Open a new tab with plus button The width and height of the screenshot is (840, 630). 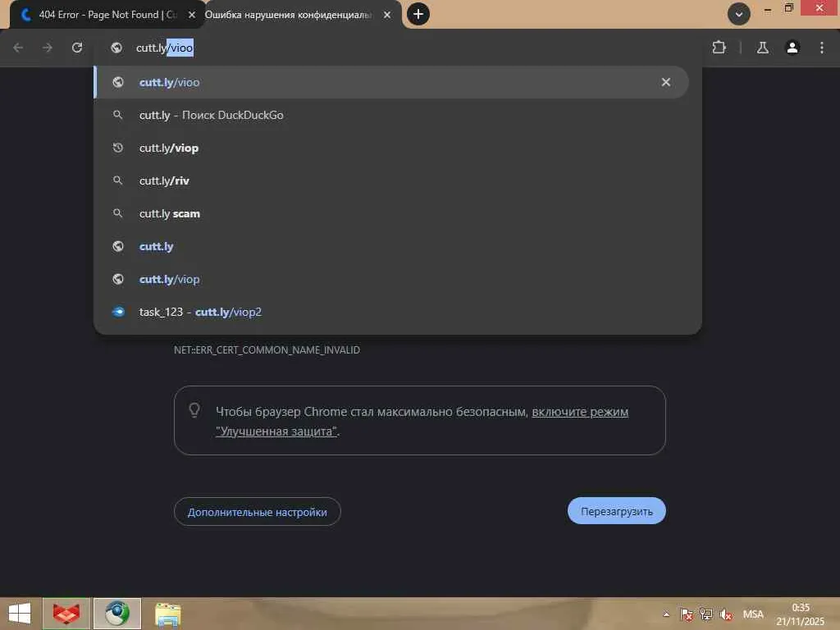click(418, 14)
